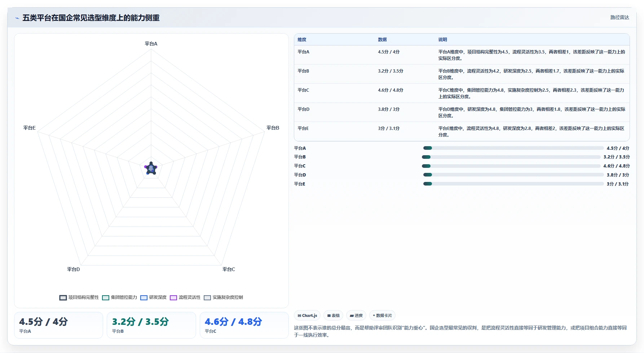Click the 表格 chip

(333, 315)
